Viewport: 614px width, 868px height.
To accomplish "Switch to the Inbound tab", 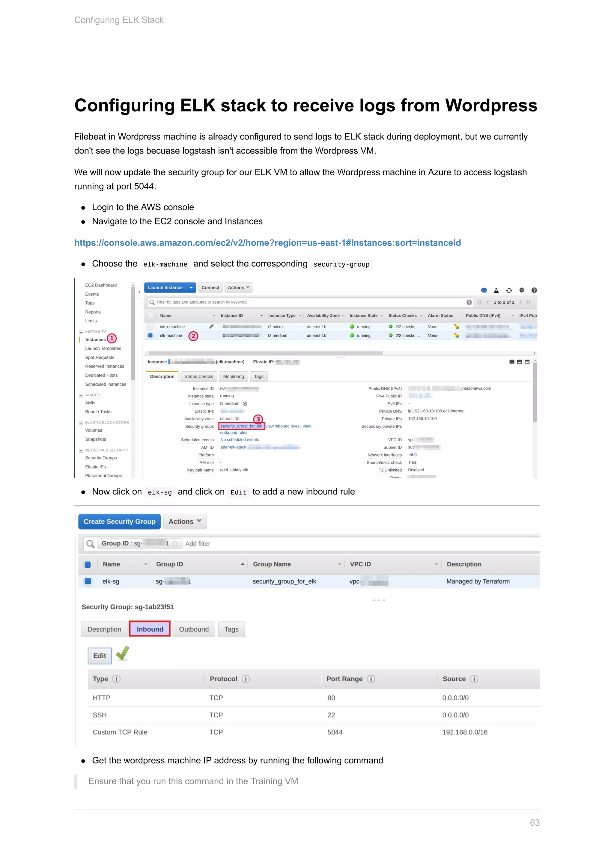I will 150,629.
